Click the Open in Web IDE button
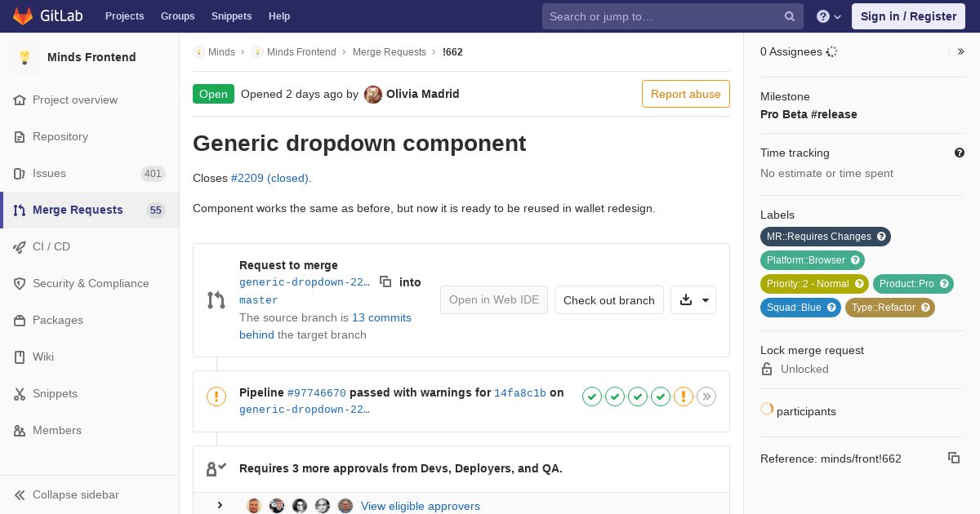 point(494,300)
